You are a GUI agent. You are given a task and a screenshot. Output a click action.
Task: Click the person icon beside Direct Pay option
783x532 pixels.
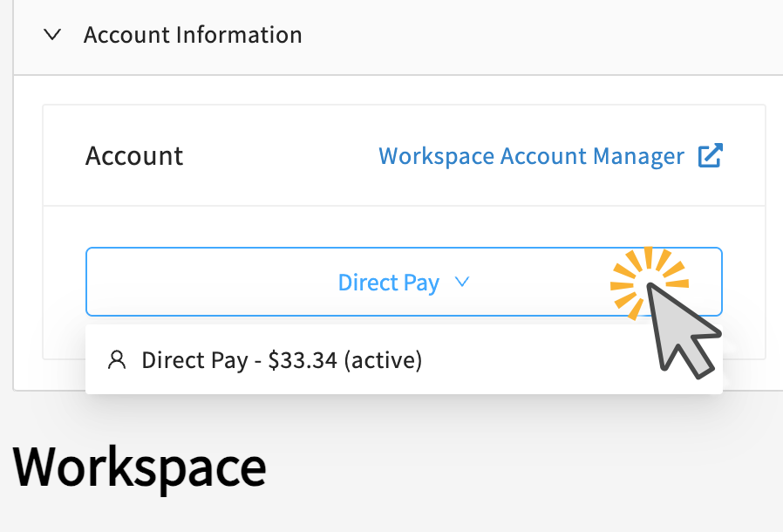116,360
